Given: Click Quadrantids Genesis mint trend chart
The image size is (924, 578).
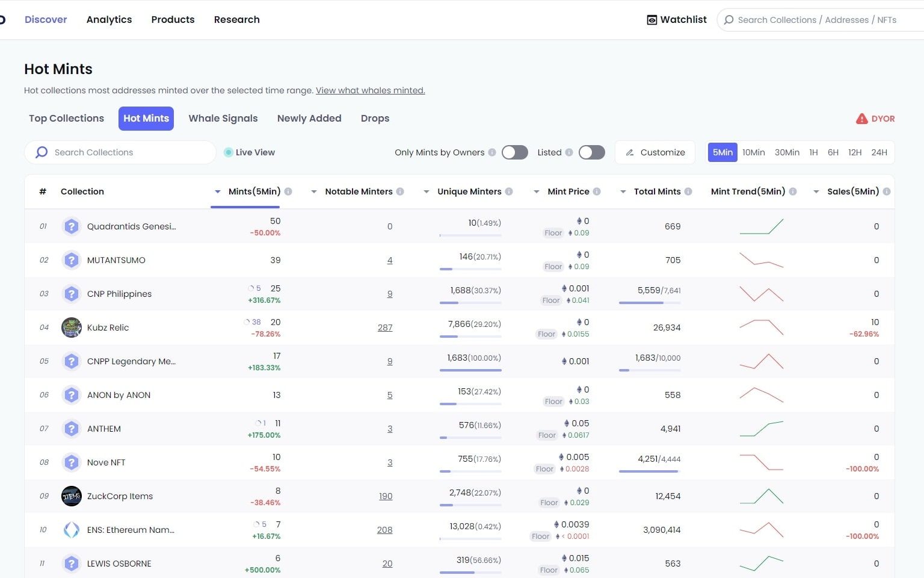Looking at the screenshot, I should click(762, 226).
